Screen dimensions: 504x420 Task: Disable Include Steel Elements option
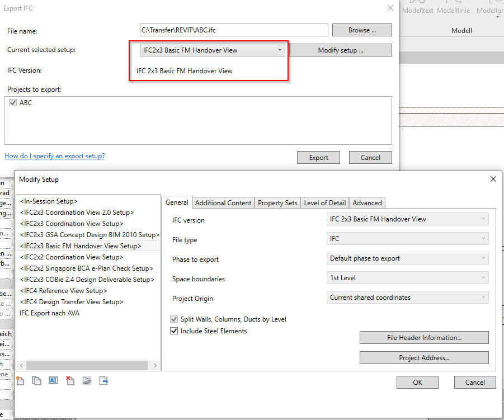[x=174, y=331]
